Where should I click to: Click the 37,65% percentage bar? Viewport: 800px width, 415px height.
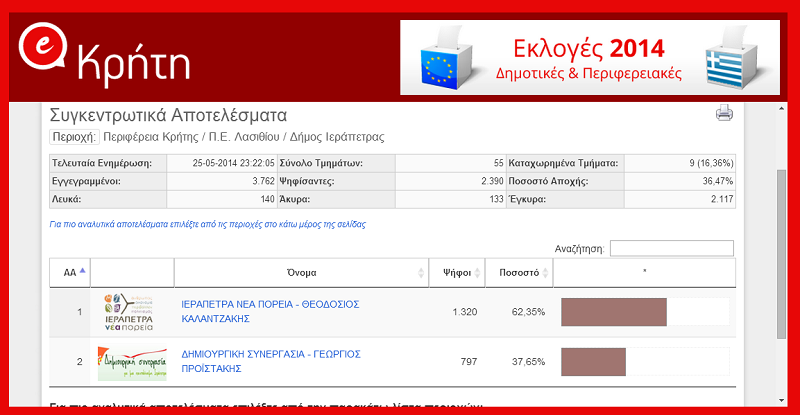tap(594, 362)
